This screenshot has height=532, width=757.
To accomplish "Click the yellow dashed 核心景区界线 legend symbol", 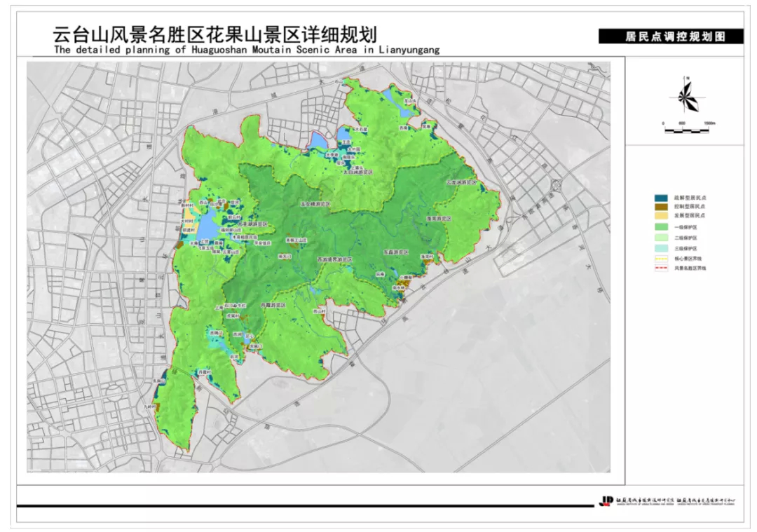I will click(x=661, y=258).
